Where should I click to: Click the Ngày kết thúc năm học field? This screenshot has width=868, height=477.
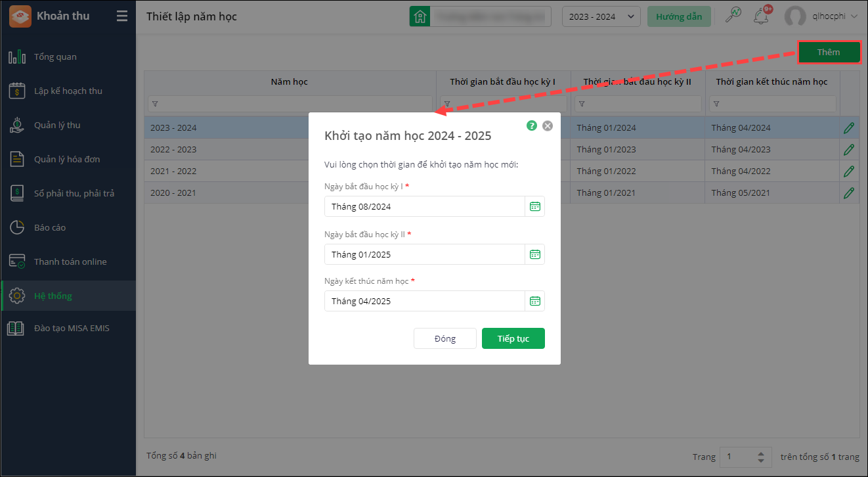[x=425, y=301]
